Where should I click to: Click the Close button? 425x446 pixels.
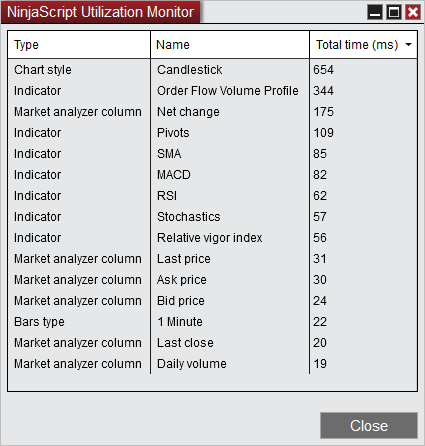(369, 426)
